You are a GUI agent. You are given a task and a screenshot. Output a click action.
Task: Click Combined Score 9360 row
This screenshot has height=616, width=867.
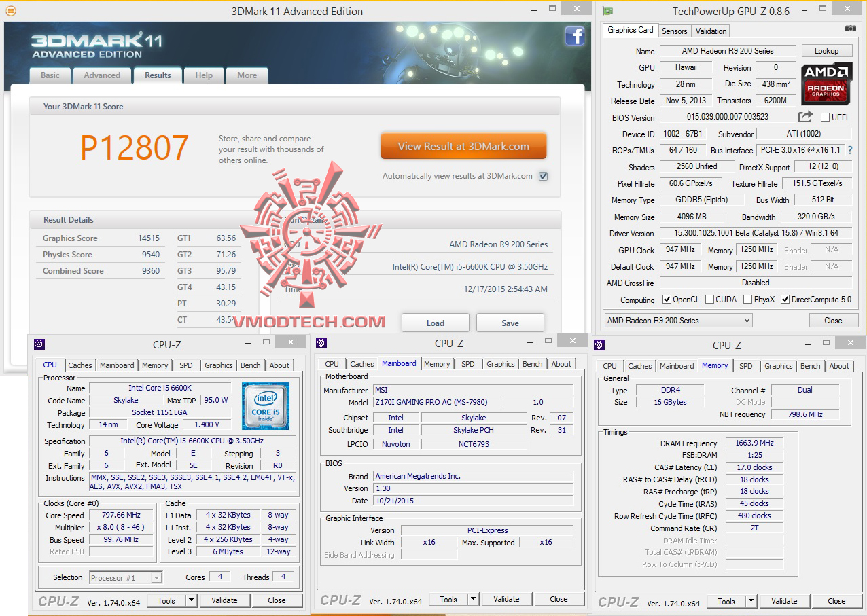coord(101,271)
